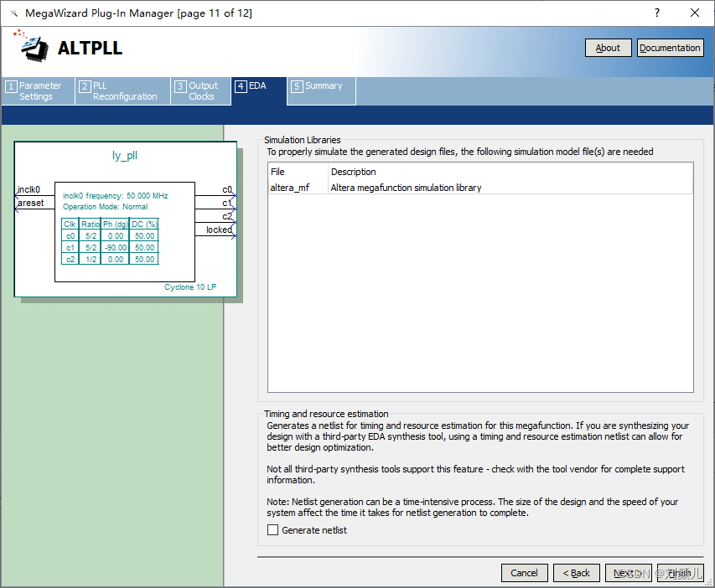Click the 'inclk0 frequency: 50.000 MHz' text

pos(116,196)
